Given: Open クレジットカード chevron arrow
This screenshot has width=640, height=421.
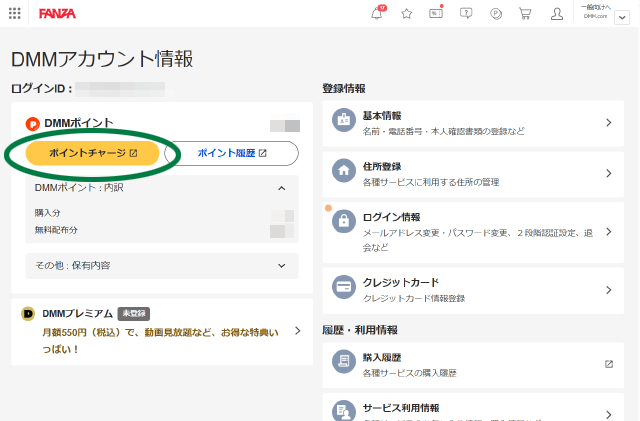Looking at the screenshot, I should click(609, 290).
